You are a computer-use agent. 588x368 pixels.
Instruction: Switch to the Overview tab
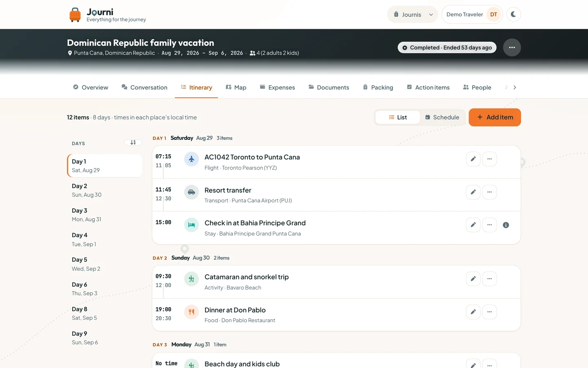[91, 88]
